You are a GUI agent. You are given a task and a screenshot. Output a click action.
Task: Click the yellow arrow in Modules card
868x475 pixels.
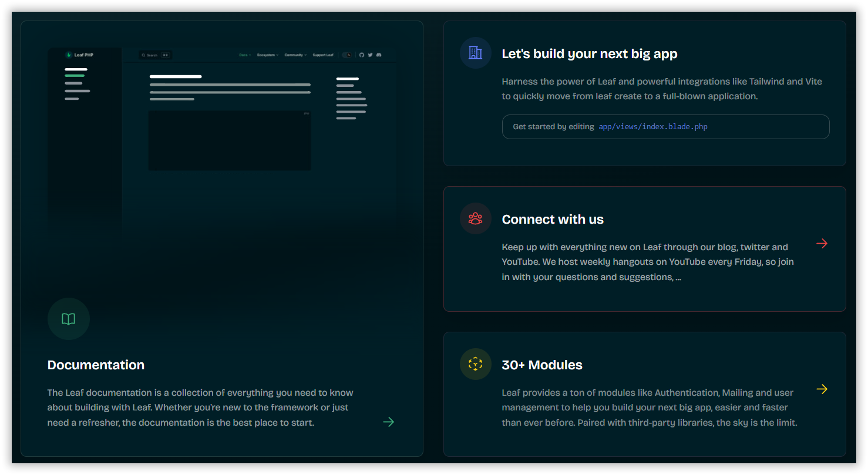(822, 389)
